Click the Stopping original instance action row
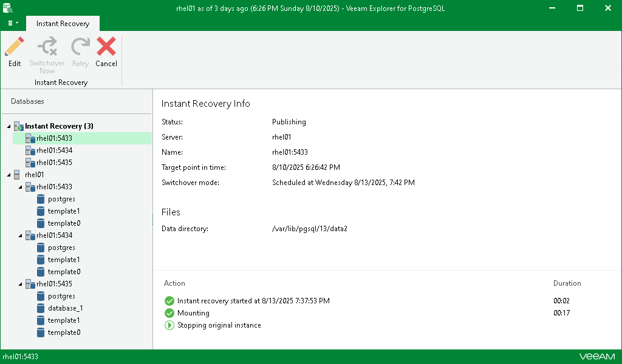The width and height of the screenshot is (622, 364). coord(219,325)
